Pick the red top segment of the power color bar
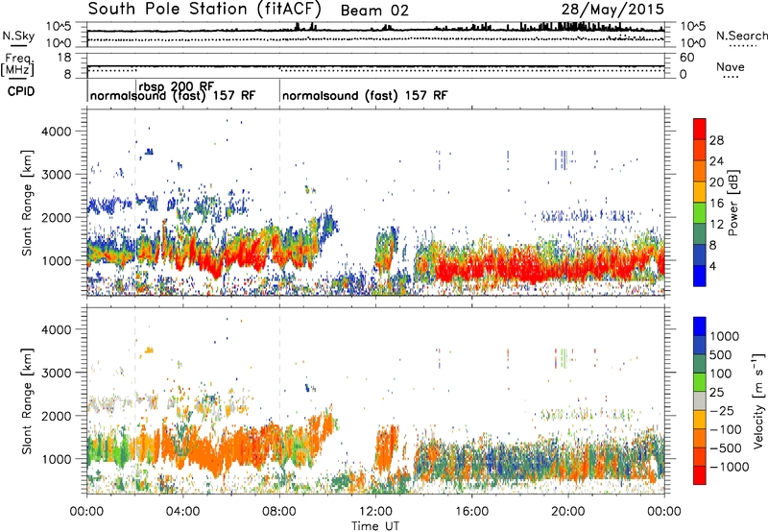 (x=700, y=129)
